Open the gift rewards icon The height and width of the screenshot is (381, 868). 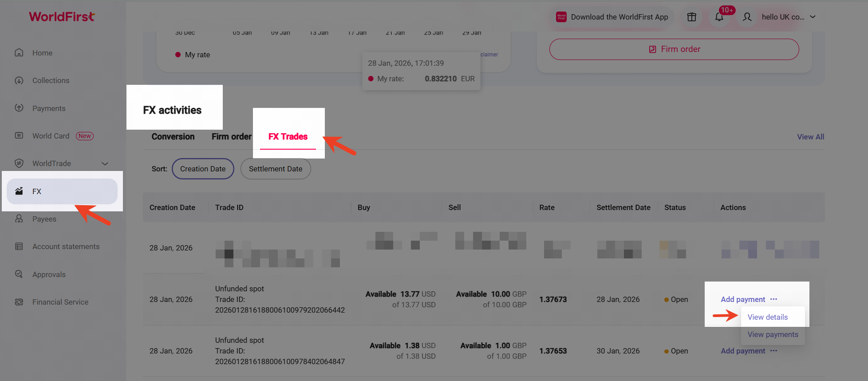click(x=692, y=17)
